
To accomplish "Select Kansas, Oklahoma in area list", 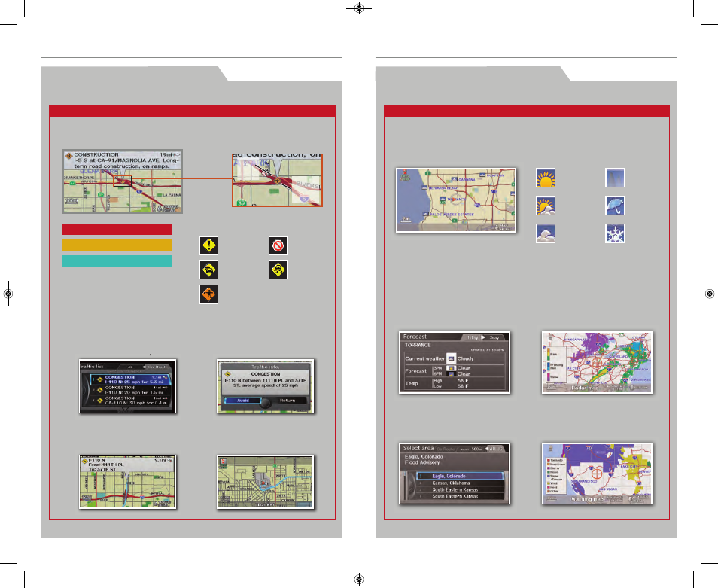I will (x=460, y=483).
